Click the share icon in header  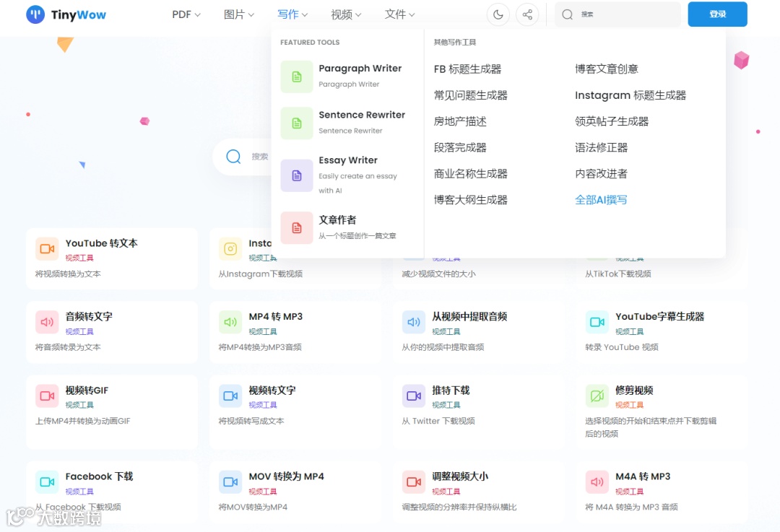[x=527, y=14]
